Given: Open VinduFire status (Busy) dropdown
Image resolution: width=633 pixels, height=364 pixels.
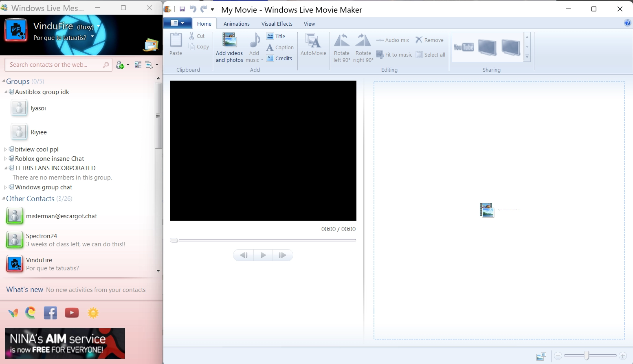Looking at the screenshot, I should coord(98,27).
